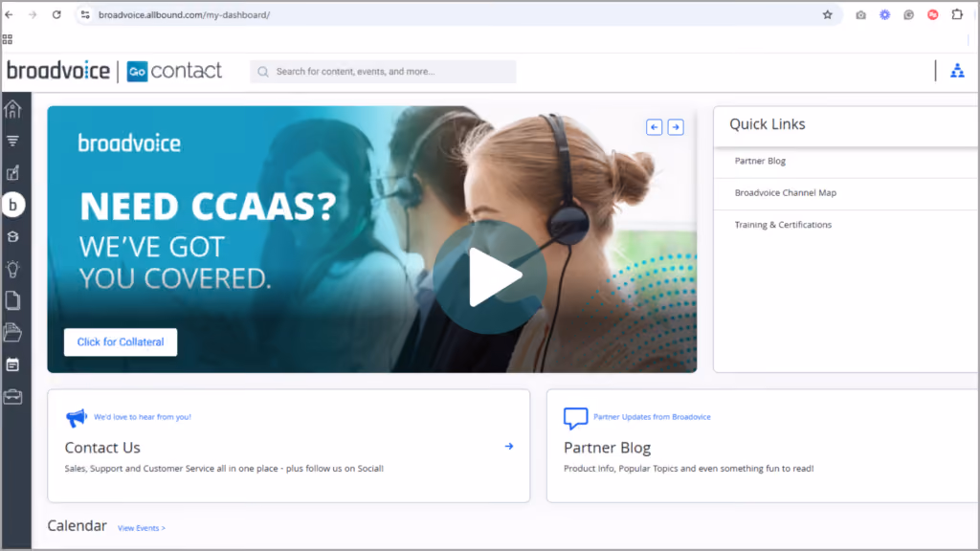Open Broadvoice Channel Map quick link
980x551 pixels.
[785, 193]
